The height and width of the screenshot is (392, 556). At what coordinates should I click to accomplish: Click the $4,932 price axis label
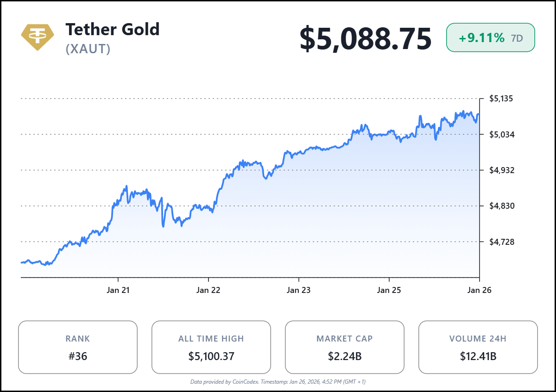point(501,170)
